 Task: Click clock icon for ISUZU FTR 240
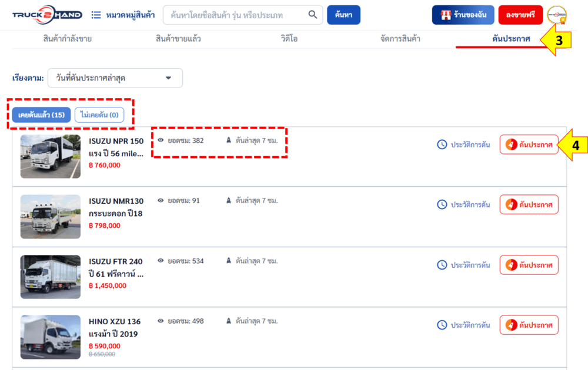(442, 265)
